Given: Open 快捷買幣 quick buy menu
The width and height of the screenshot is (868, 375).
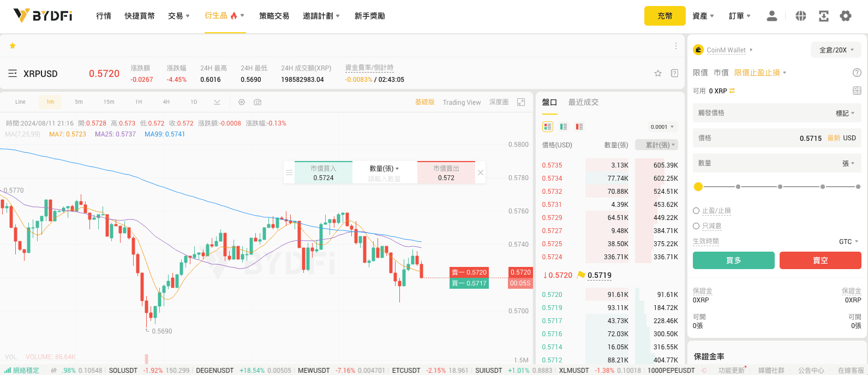Looking at the screenshot, I should (140, 16).
